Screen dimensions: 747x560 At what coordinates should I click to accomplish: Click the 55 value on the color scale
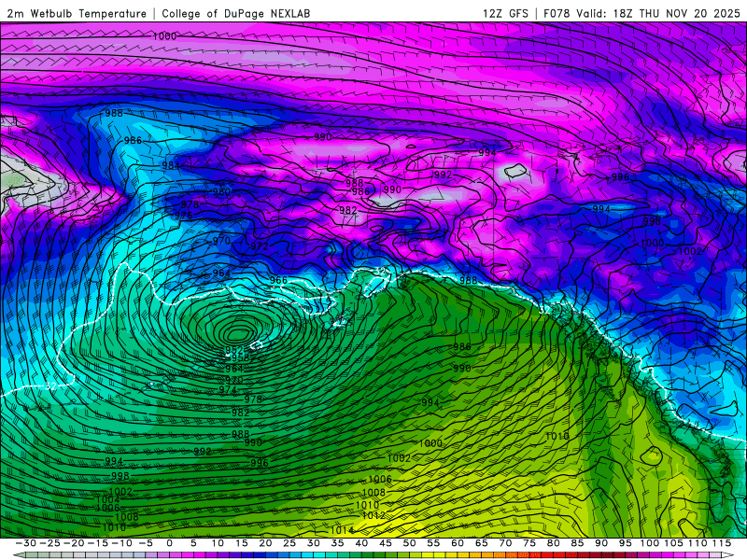pyautogui.click(x=433, y=543)
